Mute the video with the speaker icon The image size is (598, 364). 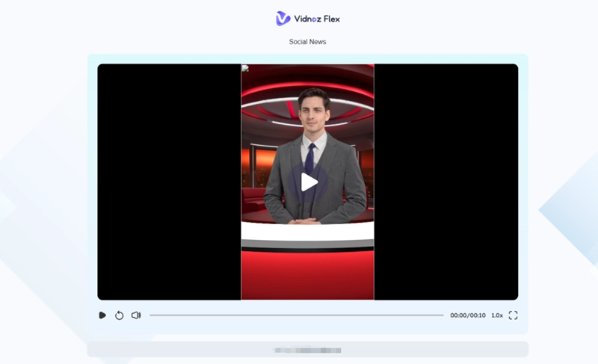136,315
